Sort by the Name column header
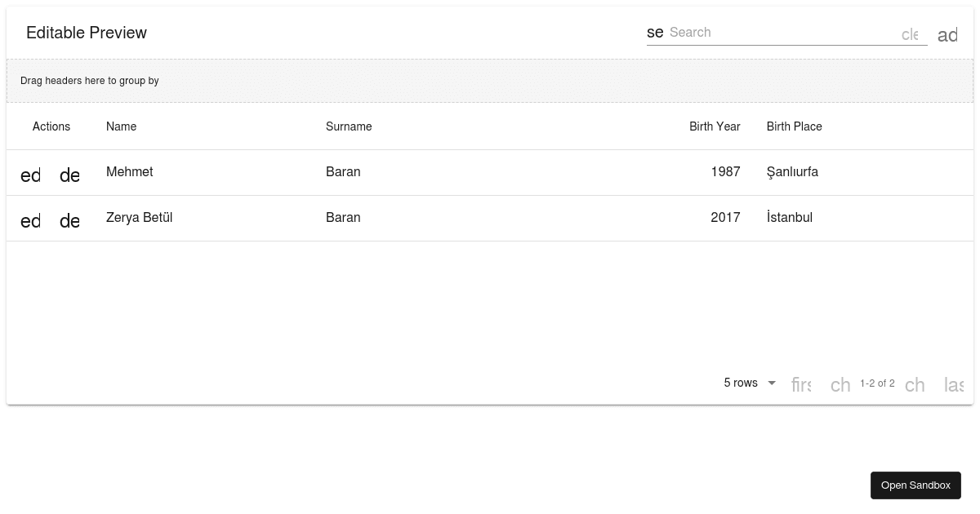980x514 pixels. (121, 126)
